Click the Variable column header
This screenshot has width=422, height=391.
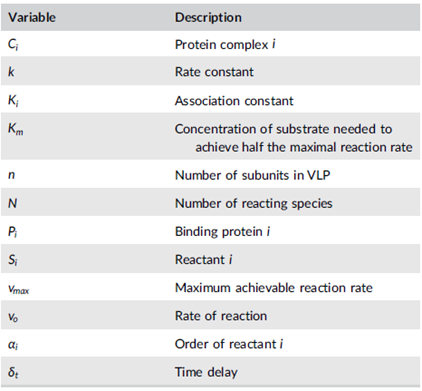[x=32, y=17]
